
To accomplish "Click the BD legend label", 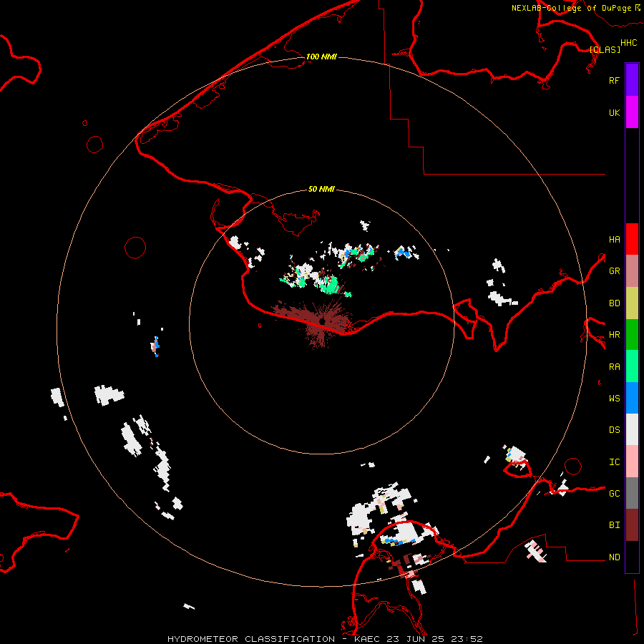I will point(615,303).
